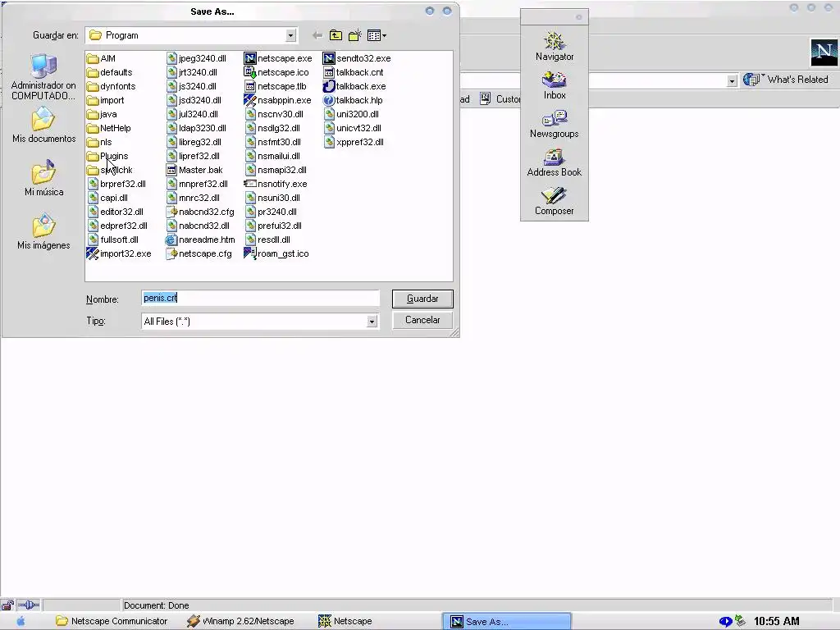Select talkback.exe file
The height and width of the screenshot is (630, 840).
coord(354,86)
